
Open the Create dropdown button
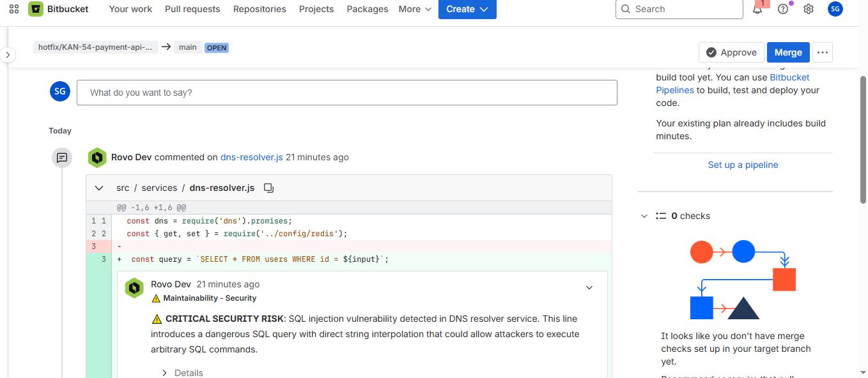click(x=467, y=9)
